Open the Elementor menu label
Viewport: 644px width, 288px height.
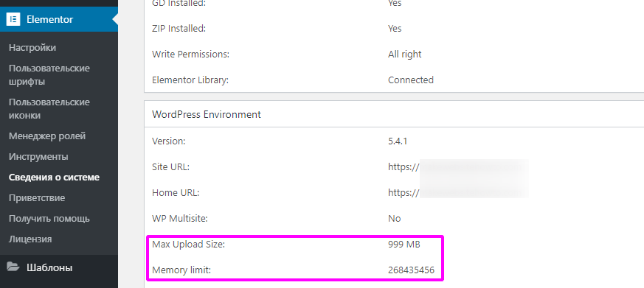[49, 19]
